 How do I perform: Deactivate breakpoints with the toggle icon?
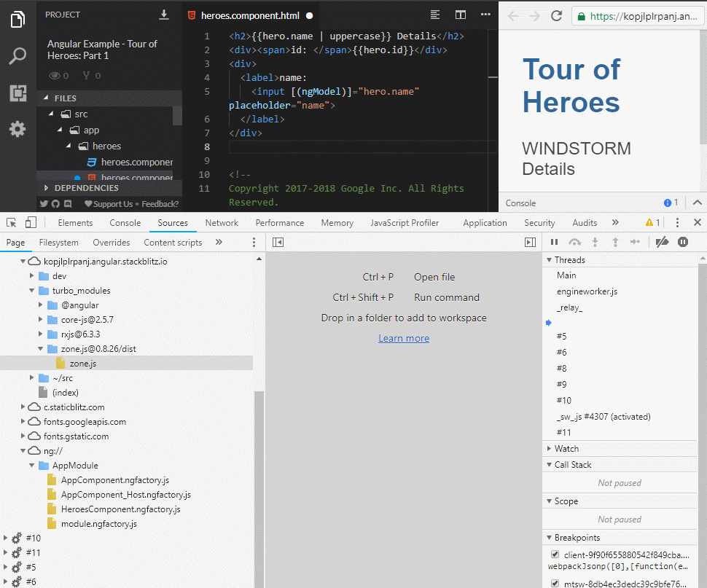click(662, 242)
